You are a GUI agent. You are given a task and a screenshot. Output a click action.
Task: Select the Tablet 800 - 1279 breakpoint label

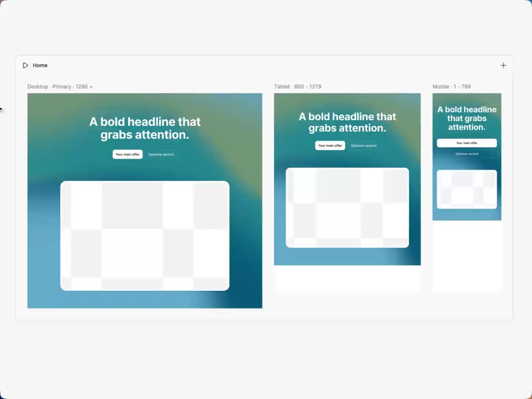pos(297,86)
